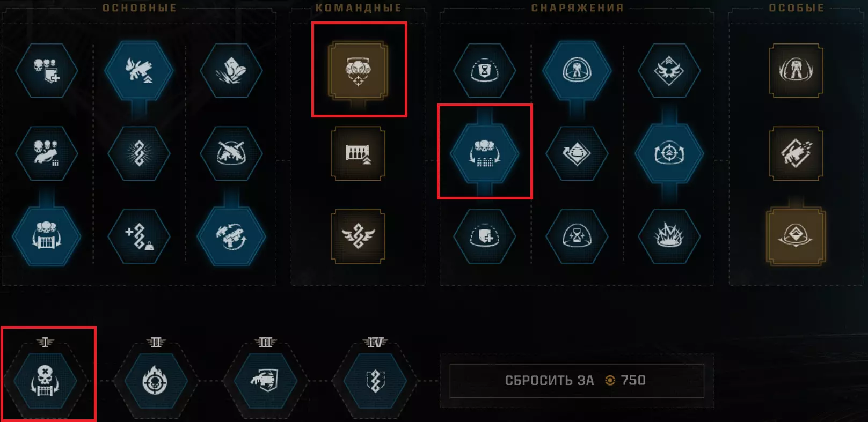This screenshot has width=868, height=422.
Task: Select the boot kick perk in Основные
Action: [x=231, y=70]
